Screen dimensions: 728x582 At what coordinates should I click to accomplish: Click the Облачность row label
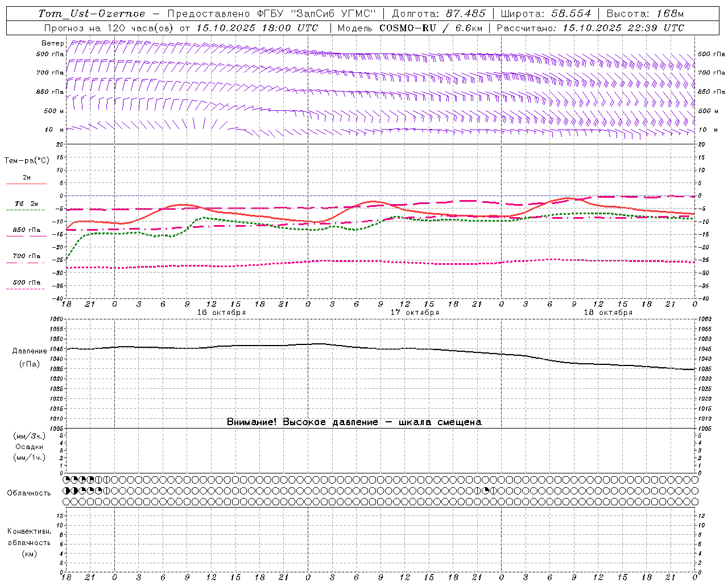tap(29, 493)
